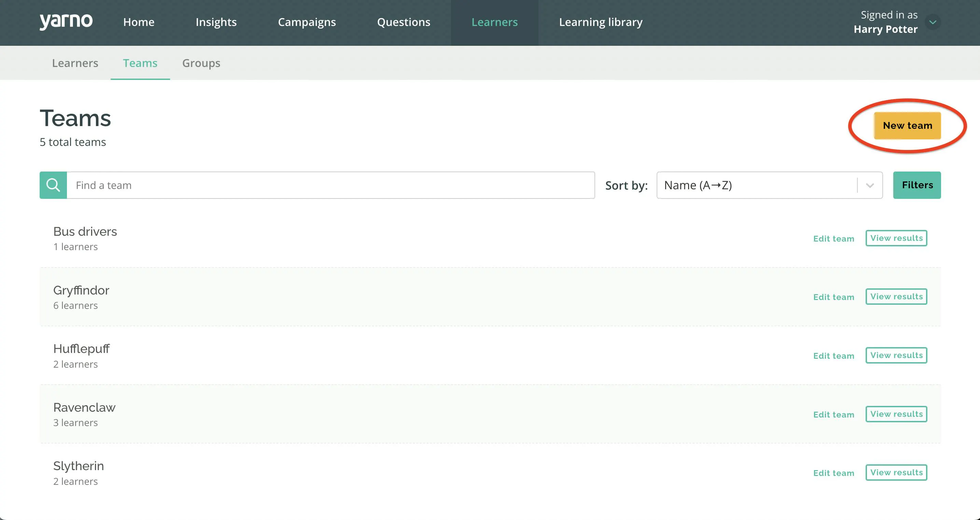Select the Teams sub-tab
The height and width of the screenshot is (520, 980).
[x=140, y=63]
